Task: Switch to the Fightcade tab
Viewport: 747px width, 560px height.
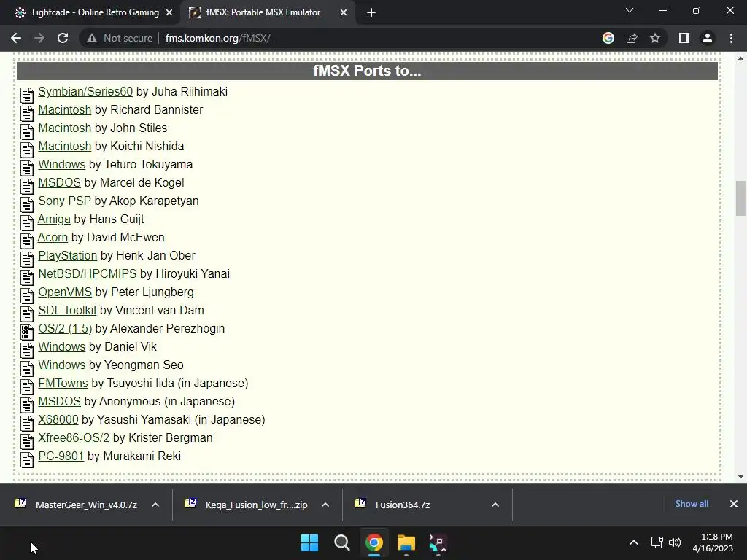Action: tap(94, 12)
